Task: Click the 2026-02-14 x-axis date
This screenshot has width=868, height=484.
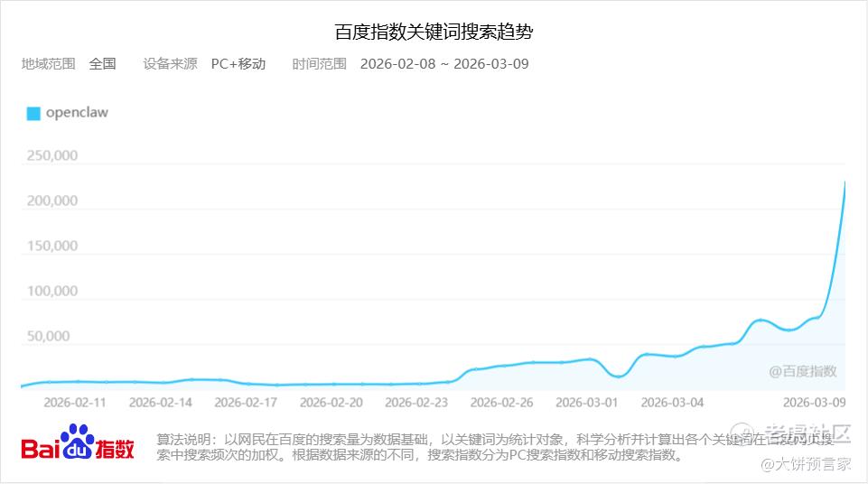Action: tap(160, 403)
